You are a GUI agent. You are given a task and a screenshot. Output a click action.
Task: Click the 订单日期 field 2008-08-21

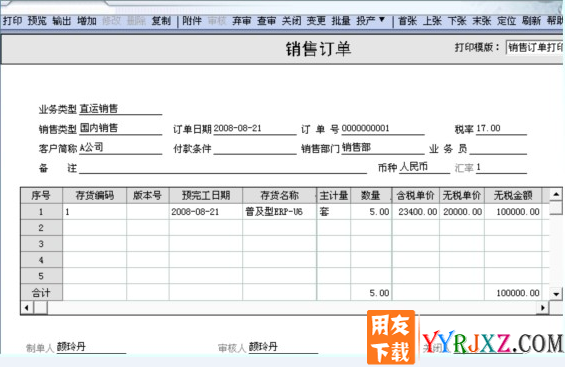pos(255,129)
